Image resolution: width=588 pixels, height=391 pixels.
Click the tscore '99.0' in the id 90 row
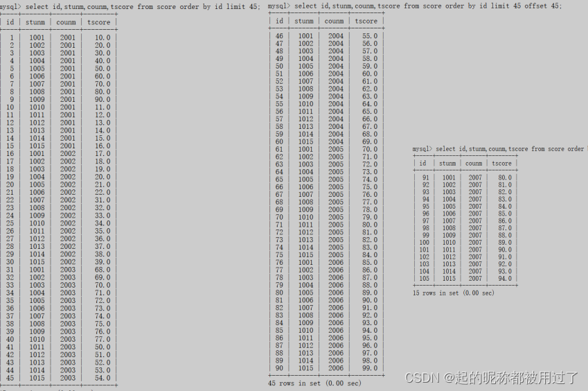[370, 368]
